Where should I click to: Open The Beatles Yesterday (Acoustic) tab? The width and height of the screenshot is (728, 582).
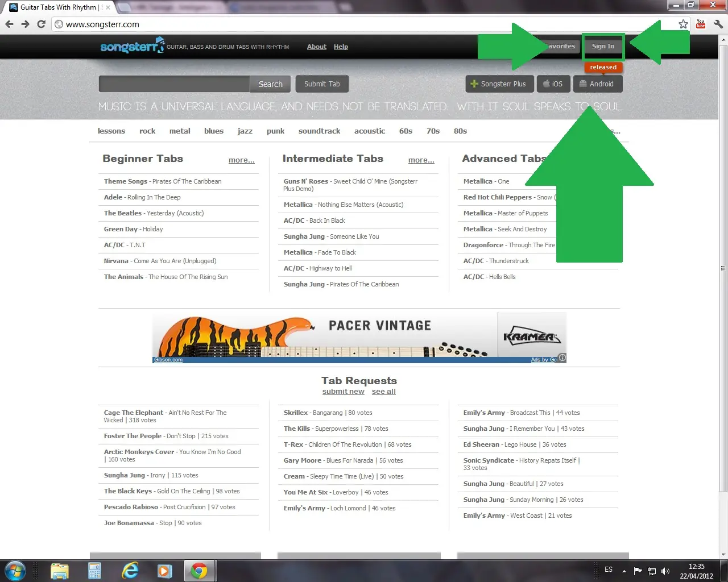(154, 213)
